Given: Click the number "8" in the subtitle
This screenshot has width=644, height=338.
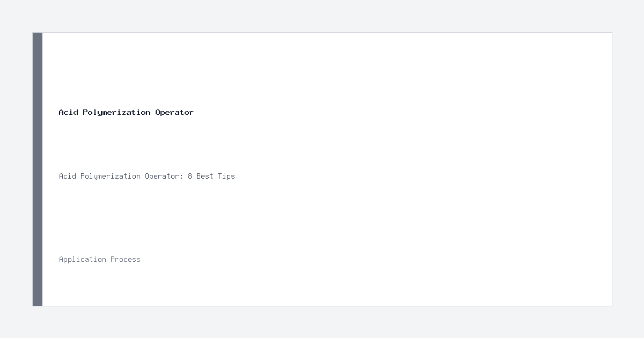Looking at the screenshot, I should (x=190, y=176).
